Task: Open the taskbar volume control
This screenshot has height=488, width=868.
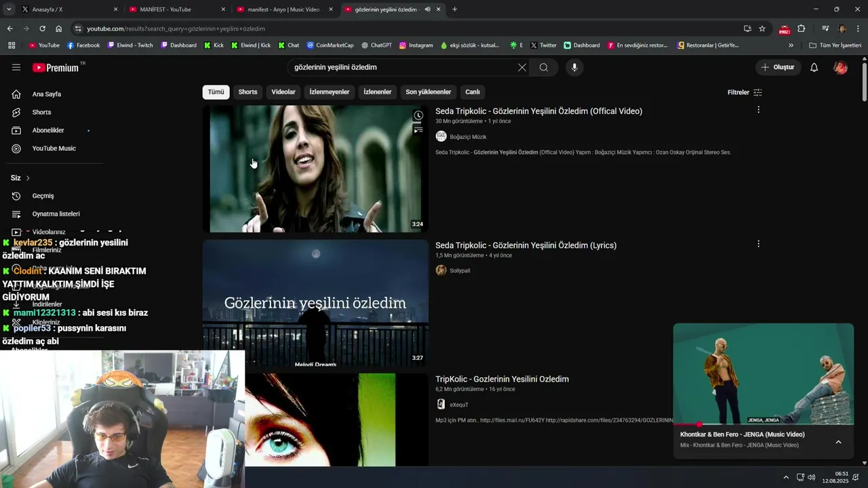Action: pyautogui.click(x=812, y=477)
